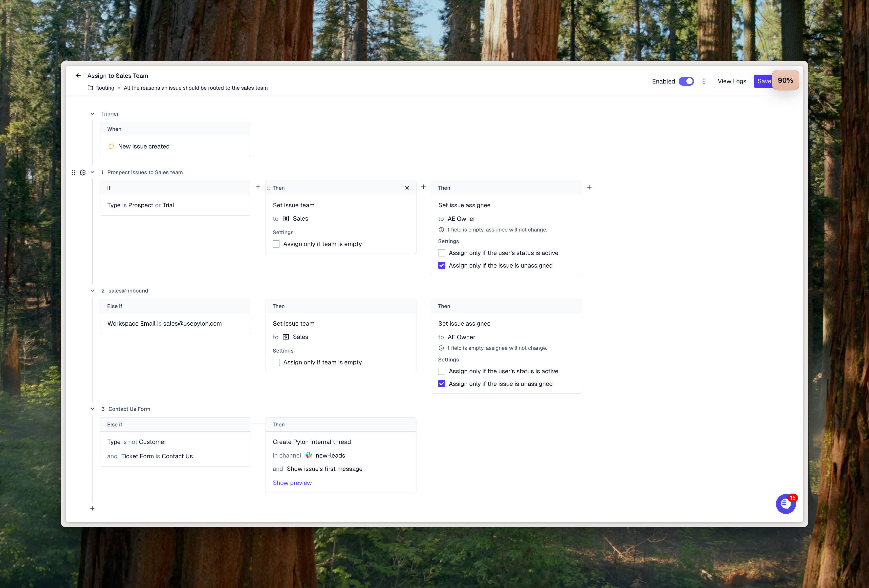Toggle the Enabled switch off

686,81
